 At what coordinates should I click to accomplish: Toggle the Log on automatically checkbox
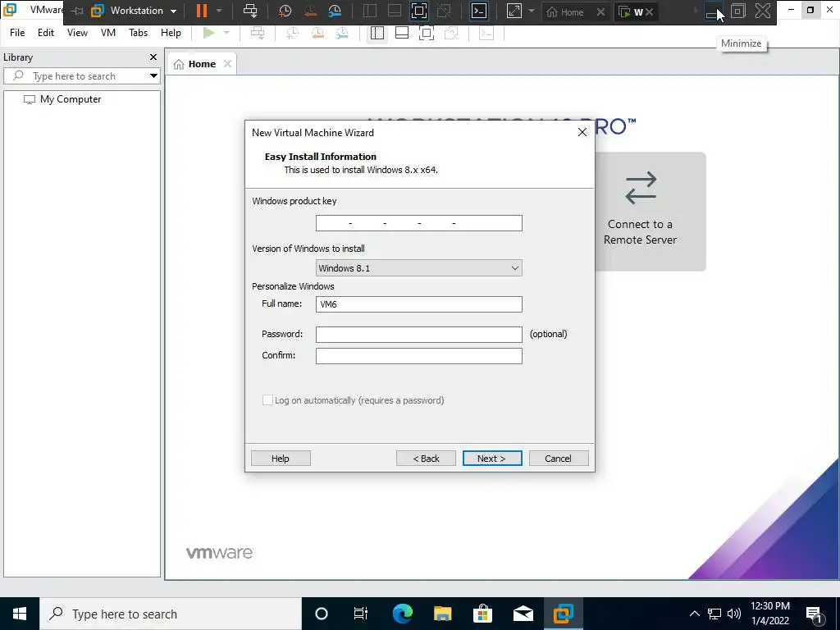[267, 400]
